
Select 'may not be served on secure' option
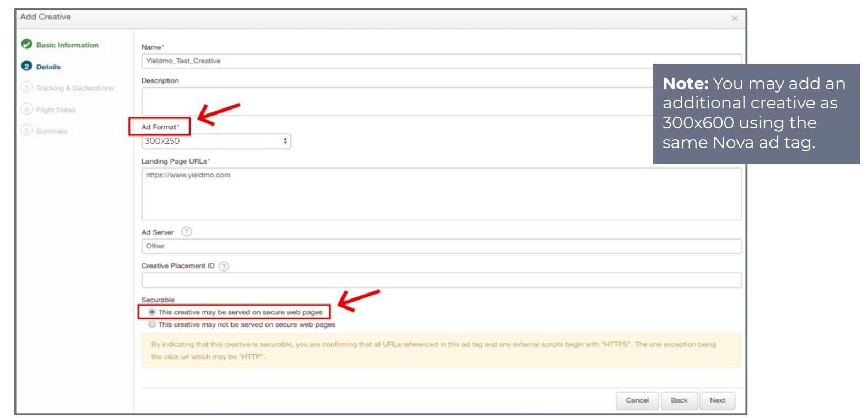[152, 324]
